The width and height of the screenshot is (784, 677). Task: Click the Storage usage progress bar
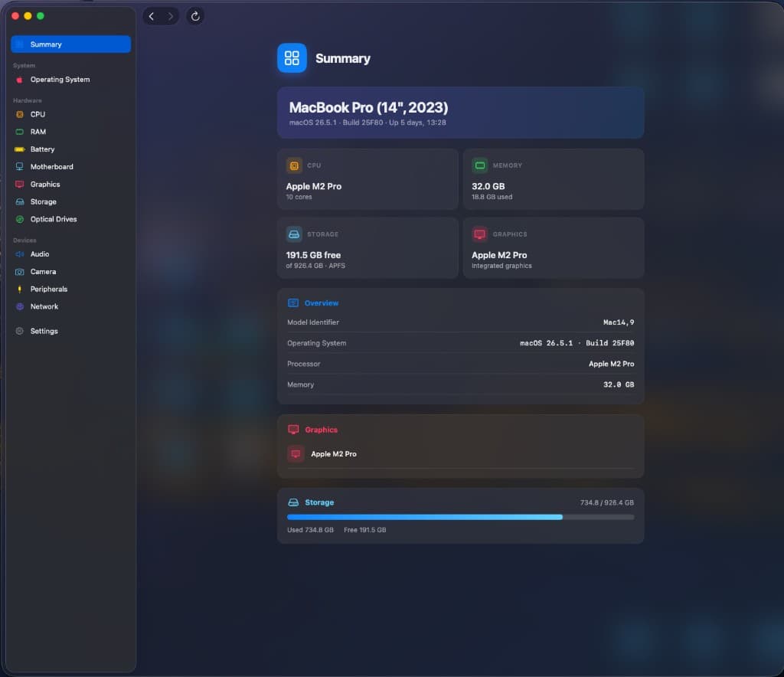coord(460,517)
